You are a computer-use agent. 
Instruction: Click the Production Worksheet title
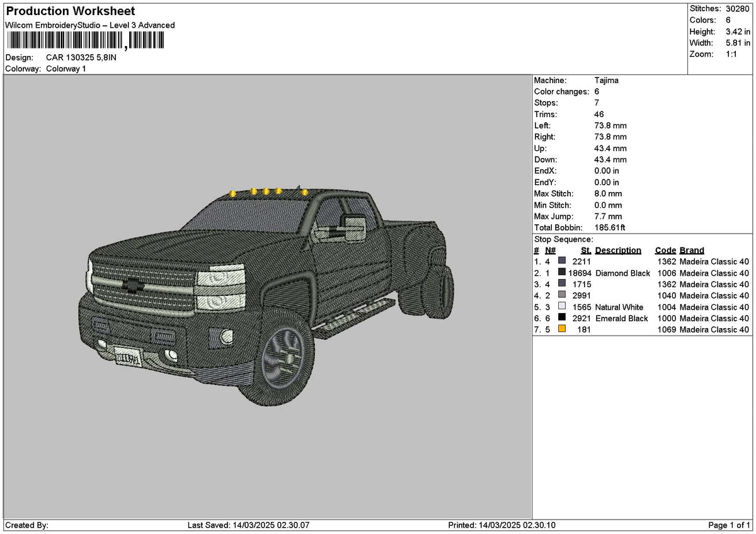(x=70, y=11)
